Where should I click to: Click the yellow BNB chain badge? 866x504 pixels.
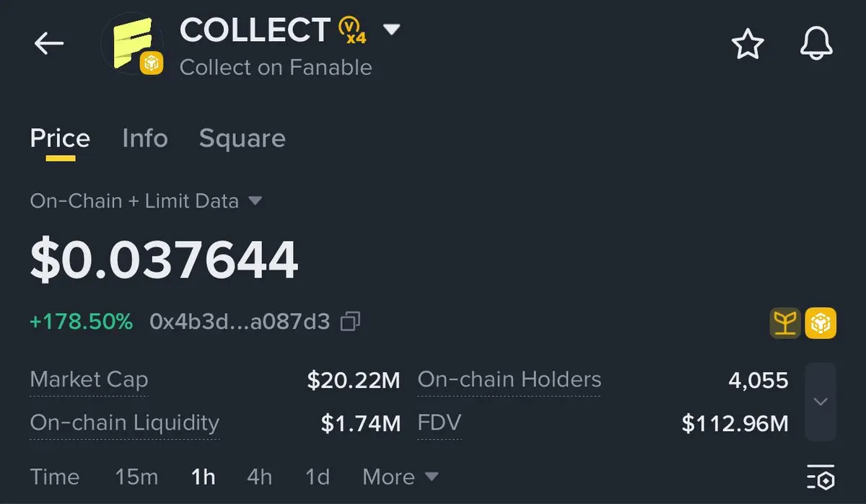point(821,323)
